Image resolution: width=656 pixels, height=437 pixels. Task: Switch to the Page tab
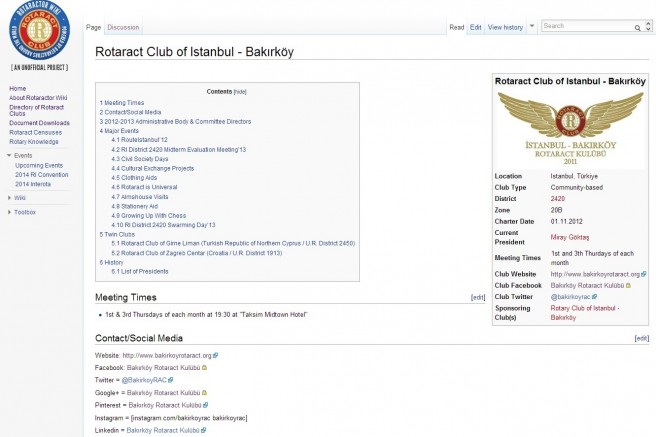(x=93, y=27)
